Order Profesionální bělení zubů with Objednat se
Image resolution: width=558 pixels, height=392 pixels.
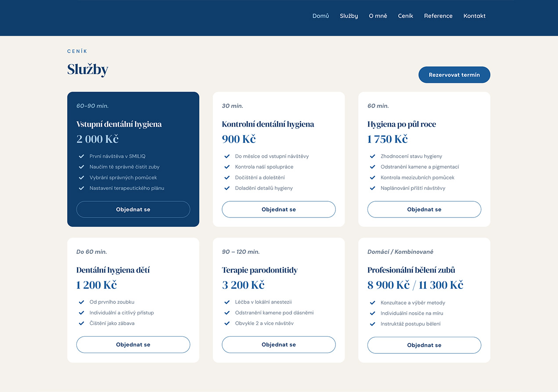(424, 345)
